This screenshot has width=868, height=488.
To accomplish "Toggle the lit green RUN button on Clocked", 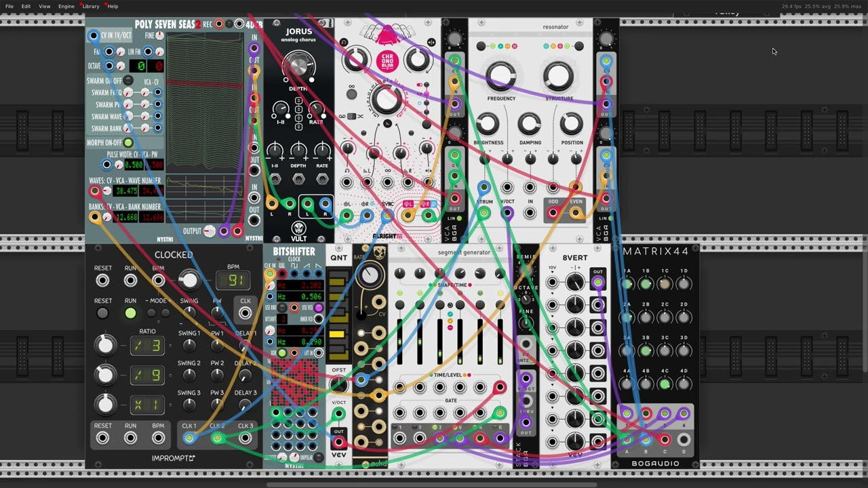I will (x=130, y=313).
